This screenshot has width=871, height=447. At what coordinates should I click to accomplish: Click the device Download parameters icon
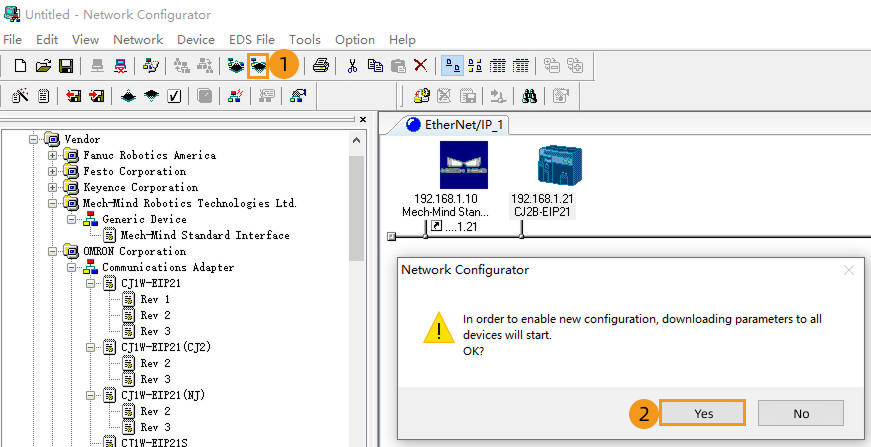(151, 96)
